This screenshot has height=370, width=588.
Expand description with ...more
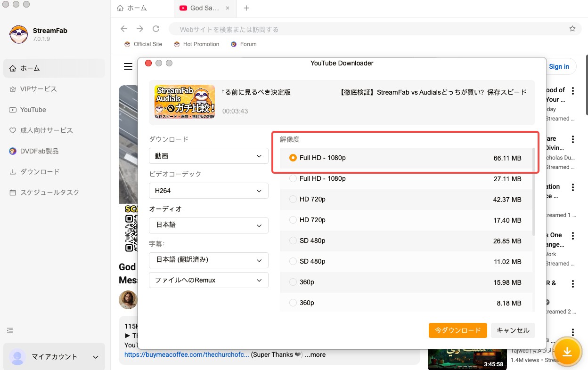[x=315, y=354]
